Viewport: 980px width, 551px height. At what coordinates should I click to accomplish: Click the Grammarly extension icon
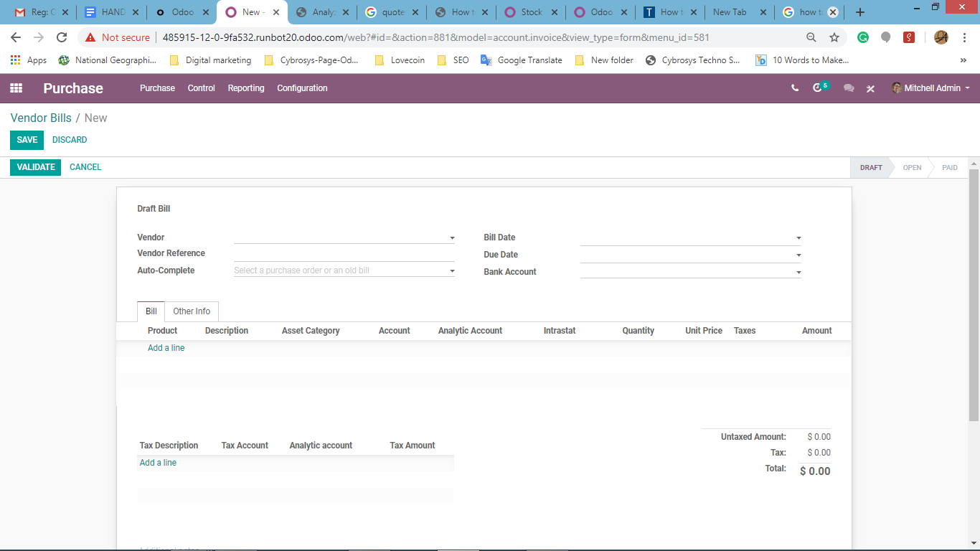[x=863, y=37]
